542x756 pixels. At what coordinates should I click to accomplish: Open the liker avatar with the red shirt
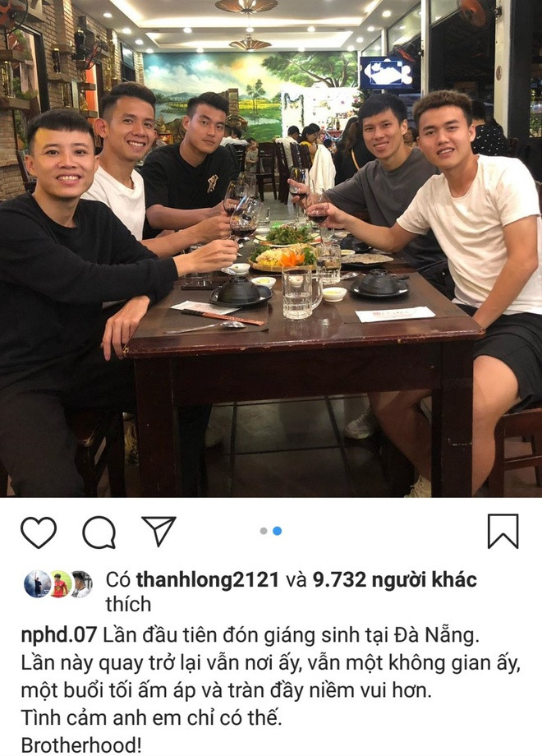(60, 584)
